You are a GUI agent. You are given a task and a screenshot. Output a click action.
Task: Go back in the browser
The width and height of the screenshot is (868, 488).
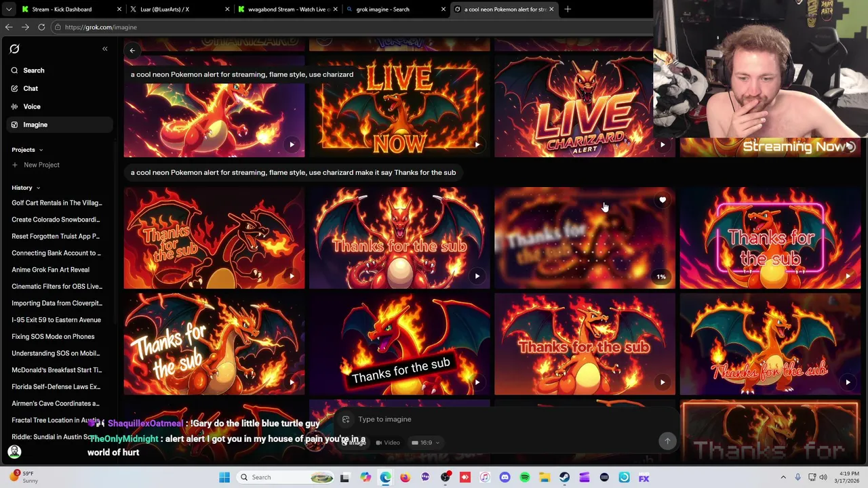click(x=9, y=27)
